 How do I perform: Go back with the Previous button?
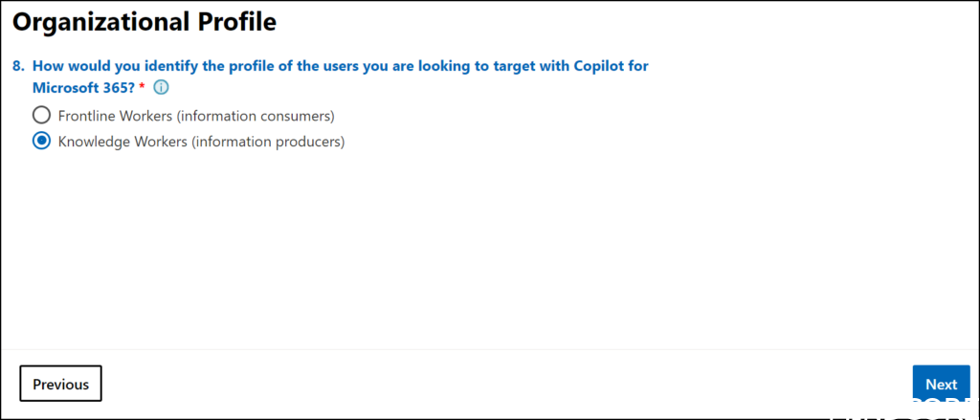(x=60, y=385)
